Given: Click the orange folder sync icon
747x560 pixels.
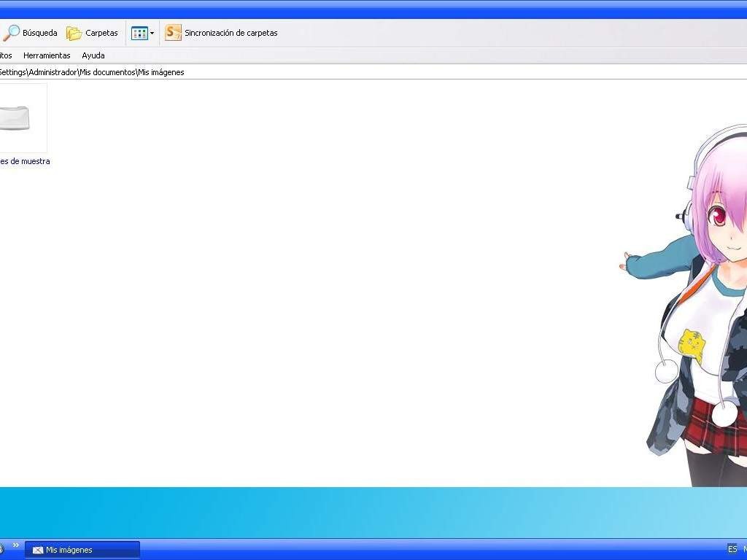Looking at the screenshot, I should point(173,33).
